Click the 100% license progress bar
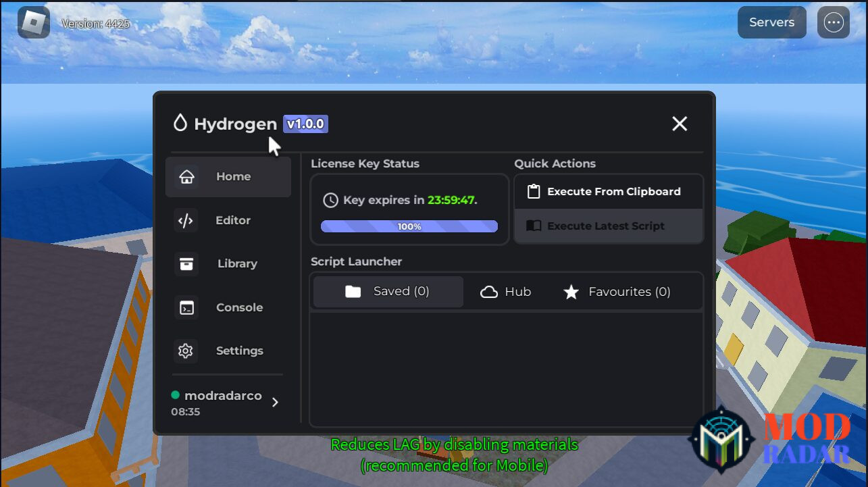868x487 pixels. (x=409, y=226)
